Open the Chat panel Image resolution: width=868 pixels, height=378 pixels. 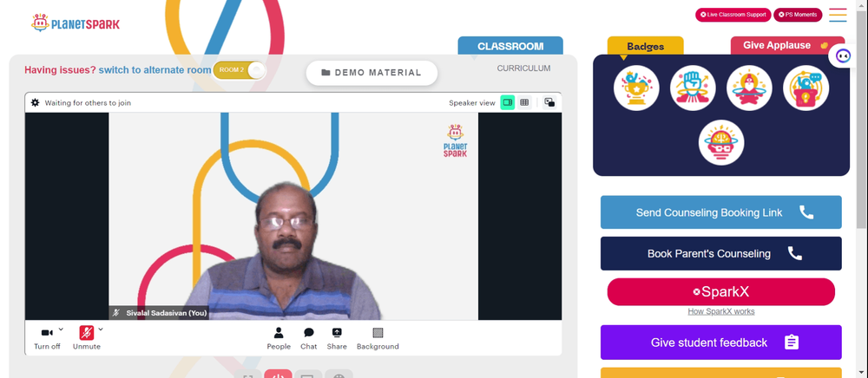309,338
